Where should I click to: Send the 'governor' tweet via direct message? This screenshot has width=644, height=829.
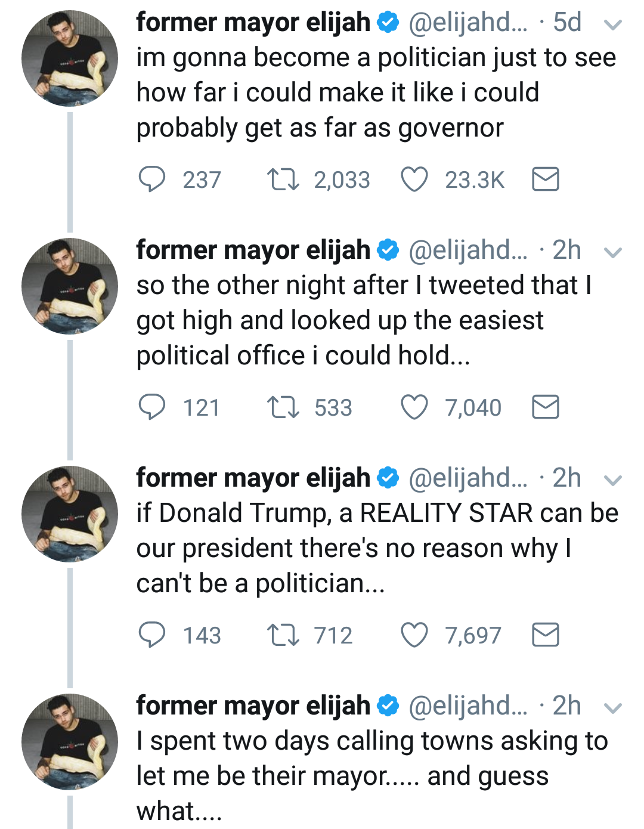545,179
